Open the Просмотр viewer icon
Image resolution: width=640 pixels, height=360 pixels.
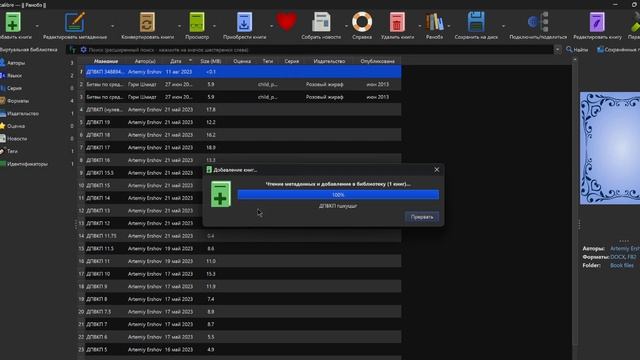point(197,22)
